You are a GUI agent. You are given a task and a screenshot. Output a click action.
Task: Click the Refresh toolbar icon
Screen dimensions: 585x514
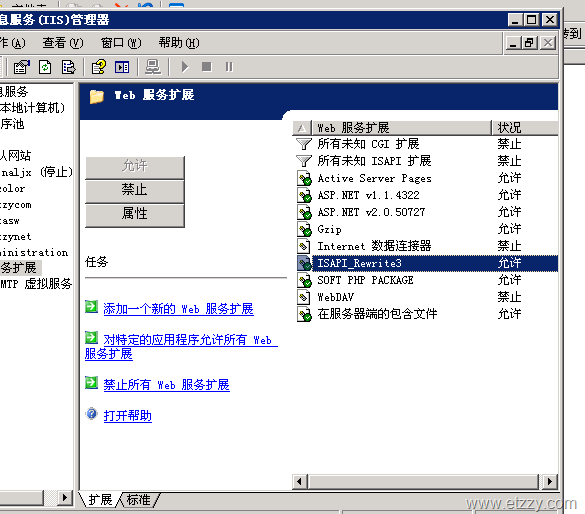[45, 67]
